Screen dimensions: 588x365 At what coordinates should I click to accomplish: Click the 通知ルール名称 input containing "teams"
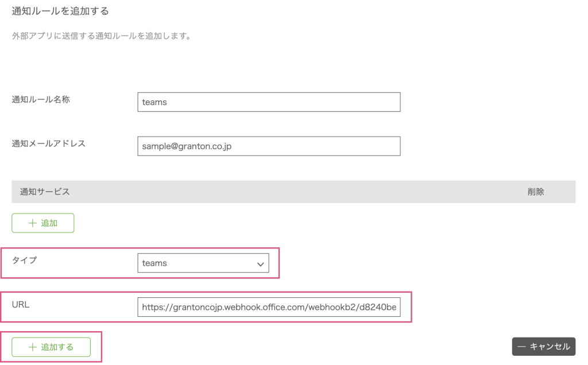tap(268, 102)
